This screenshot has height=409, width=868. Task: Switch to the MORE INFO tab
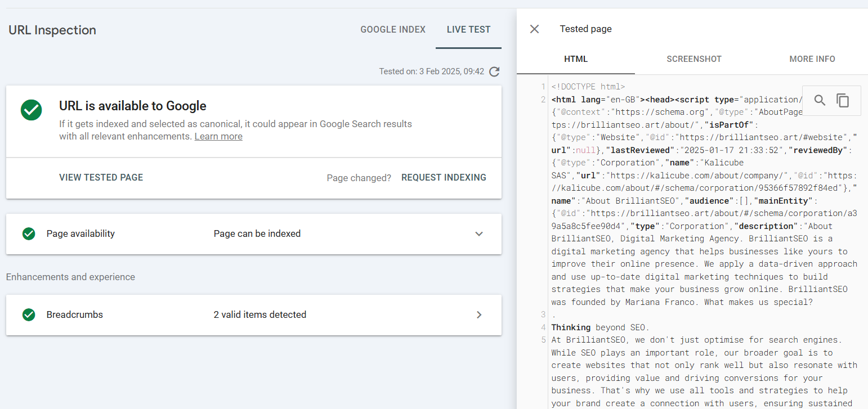coord(812,59)
